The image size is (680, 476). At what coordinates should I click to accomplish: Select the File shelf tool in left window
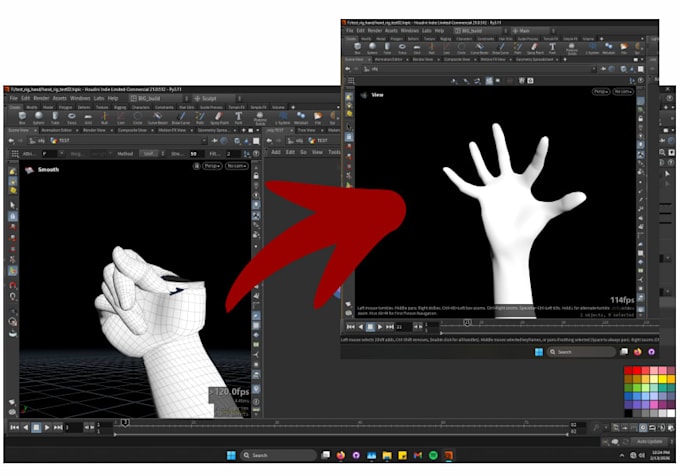pos(318,117)
